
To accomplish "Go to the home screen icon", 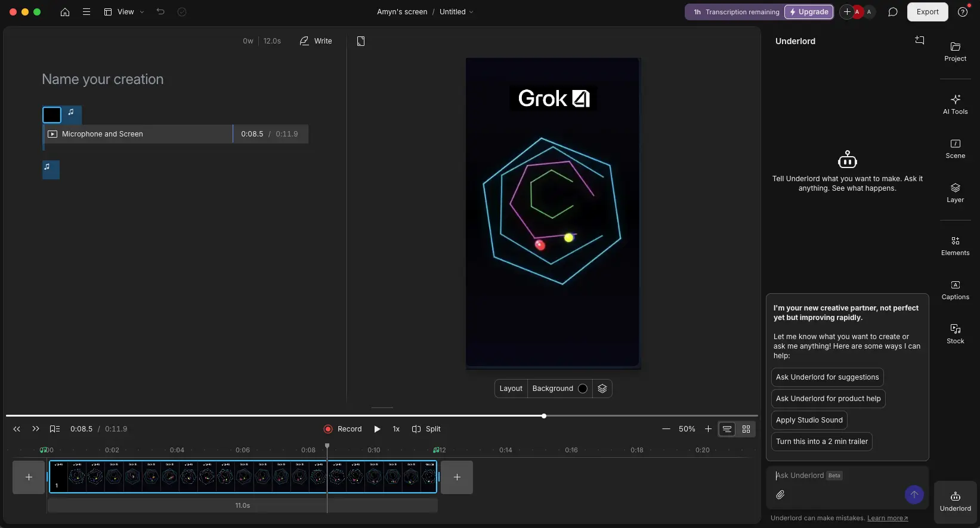I will tap(65, 12).
